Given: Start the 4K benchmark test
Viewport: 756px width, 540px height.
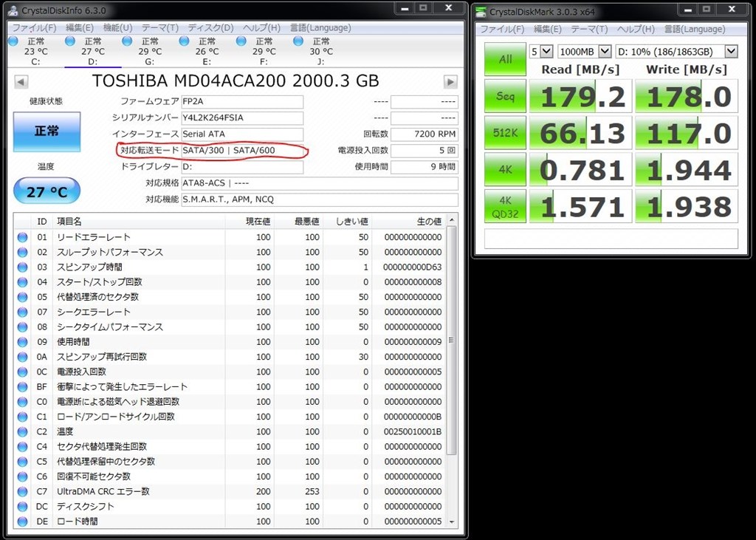Looking at the screenshot, I should tap(505, 169).
